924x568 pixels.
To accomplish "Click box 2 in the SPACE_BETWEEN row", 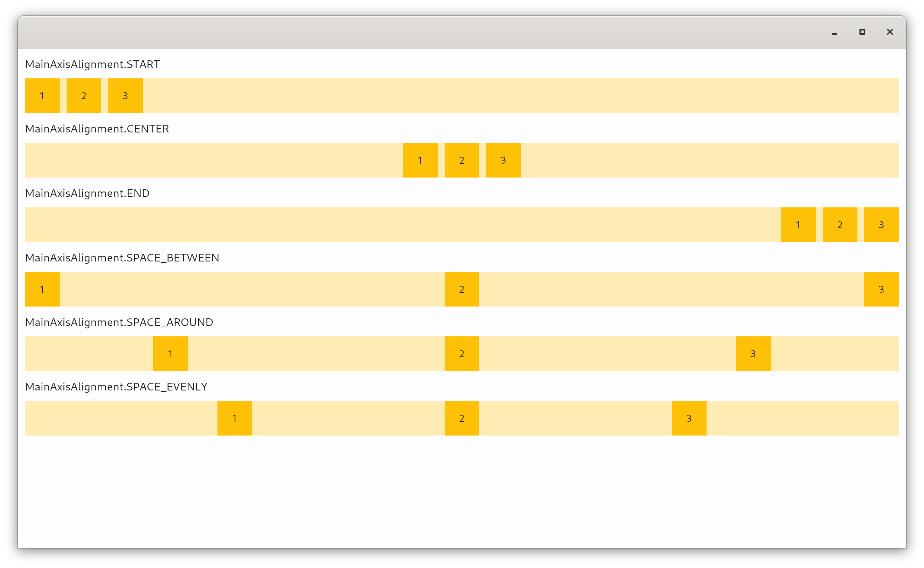I will pos(461,289).
